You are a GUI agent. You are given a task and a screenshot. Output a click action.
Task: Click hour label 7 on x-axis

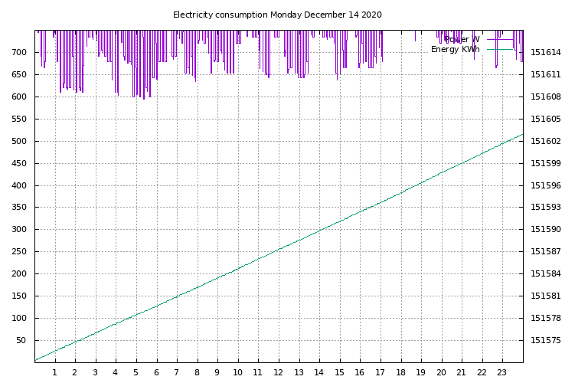coord(177,372)
